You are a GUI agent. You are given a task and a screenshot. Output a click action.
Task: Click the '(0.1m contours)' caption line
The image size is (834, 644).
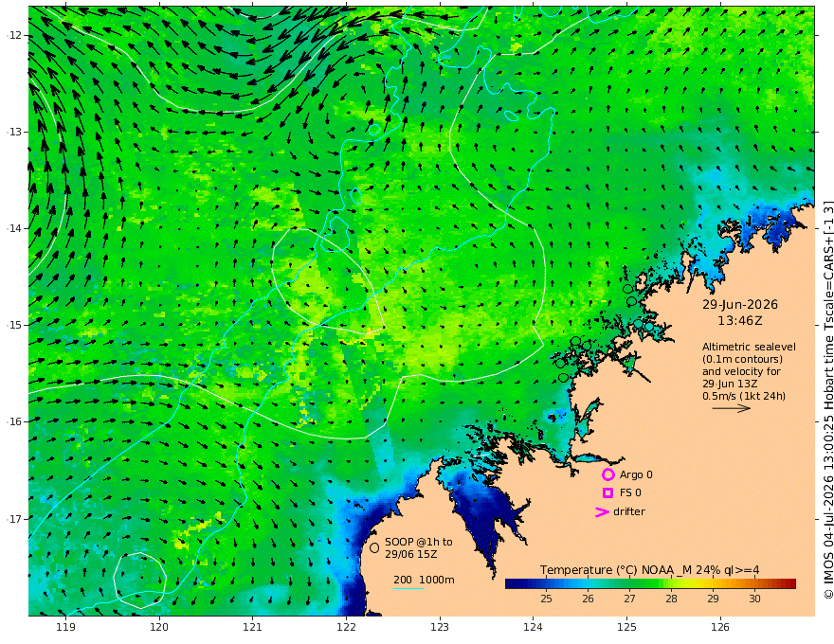click(742, 359)
